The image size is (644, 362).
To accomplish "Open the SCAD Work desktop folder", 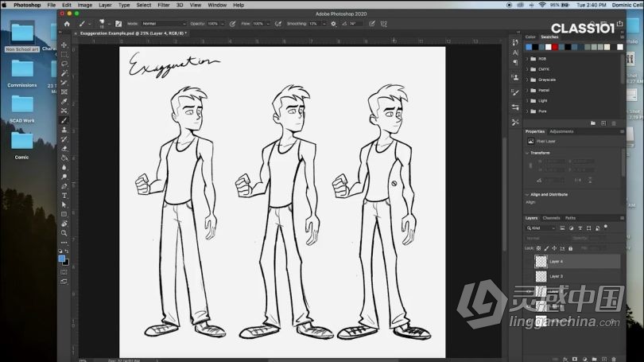I will click(22, 109).
